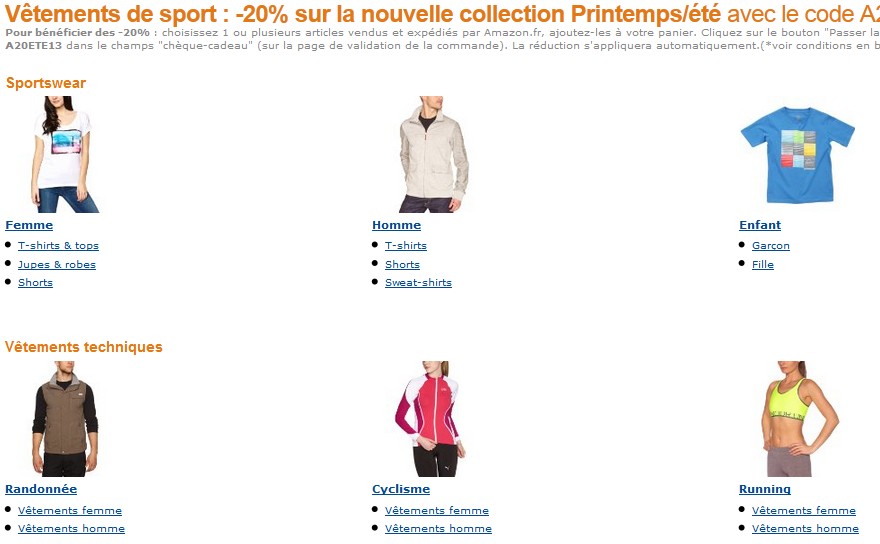The image size is (880, 544).
Task: Open the Randonnée brown vest image
Action: coord(65,419)
